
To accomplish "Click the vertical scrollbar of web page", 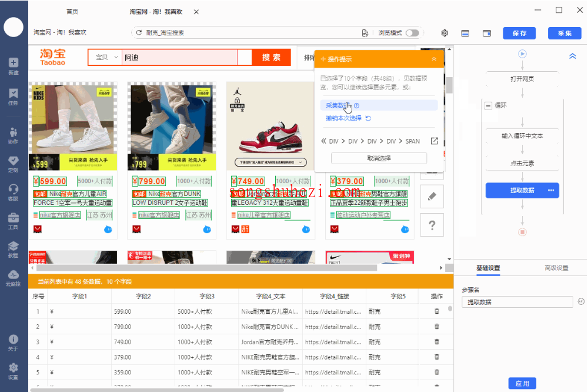I will (449, 85).
